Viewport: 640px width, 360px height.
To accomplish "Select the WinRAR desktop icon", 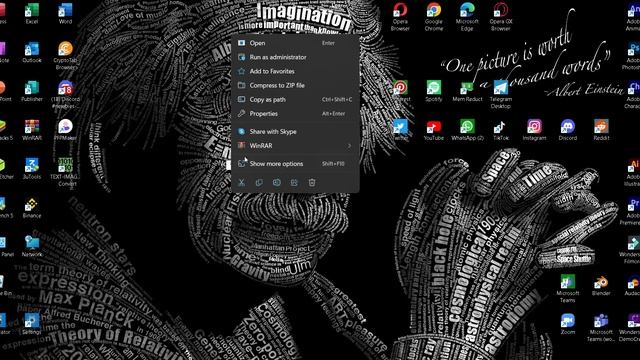I will (x=32, y=130).
